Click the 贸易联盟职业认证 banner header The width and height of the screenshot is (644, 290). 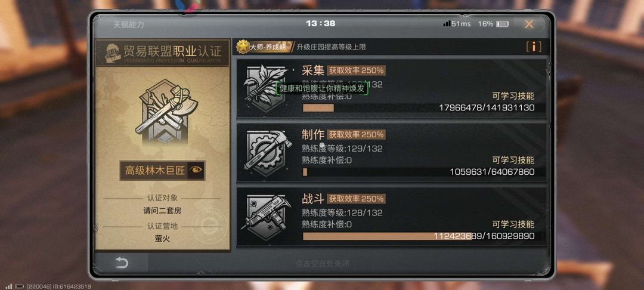(162, 53)
